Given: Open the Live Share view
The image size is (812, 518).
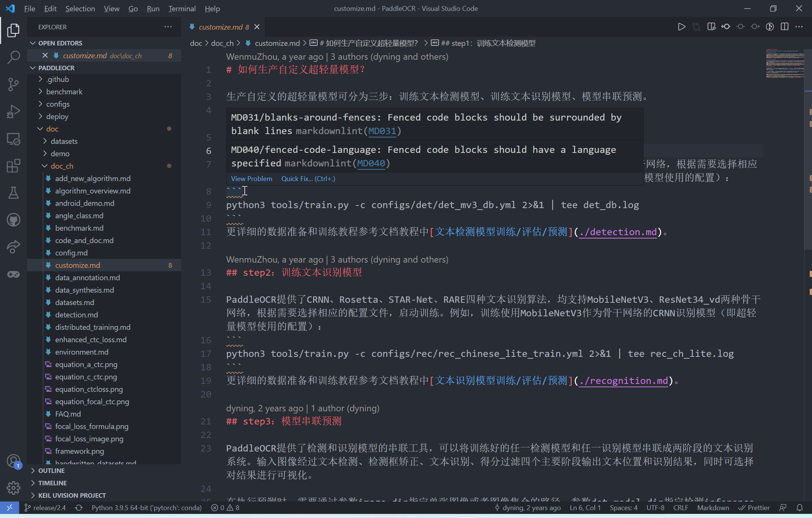Looking at the screenshot, I should pyautogui.click(x=14, y=247).
